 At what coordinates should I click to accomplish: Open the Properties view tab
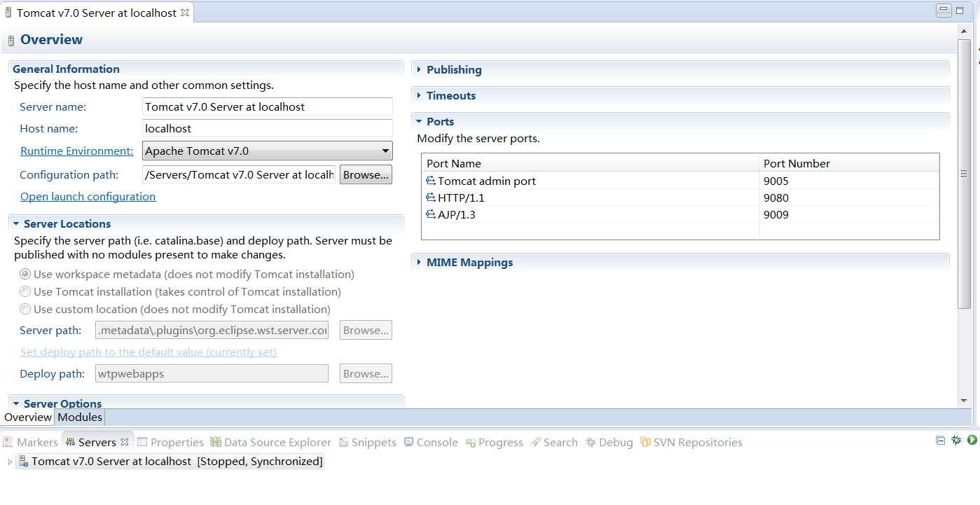coord(170,442)
